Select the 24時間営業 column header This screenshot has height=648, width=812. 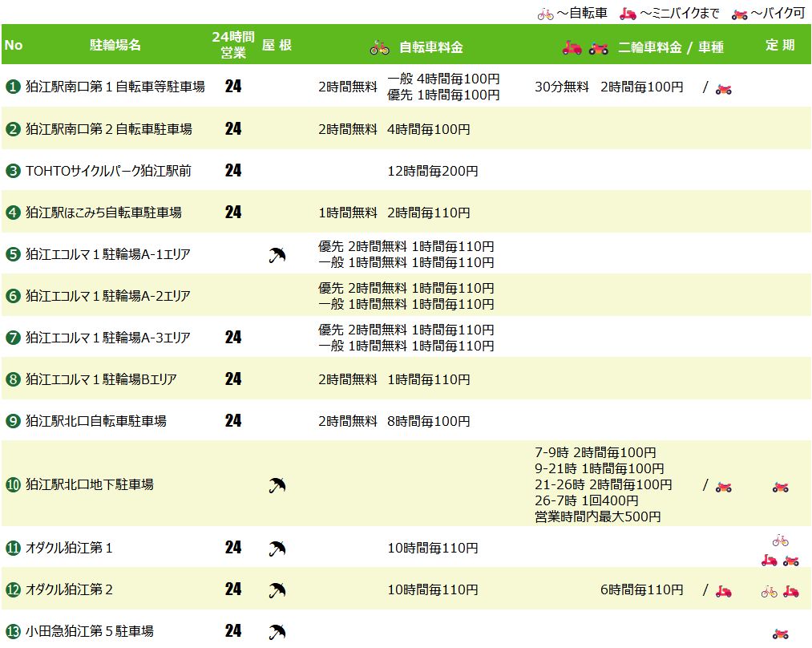[x=233, y=45]
